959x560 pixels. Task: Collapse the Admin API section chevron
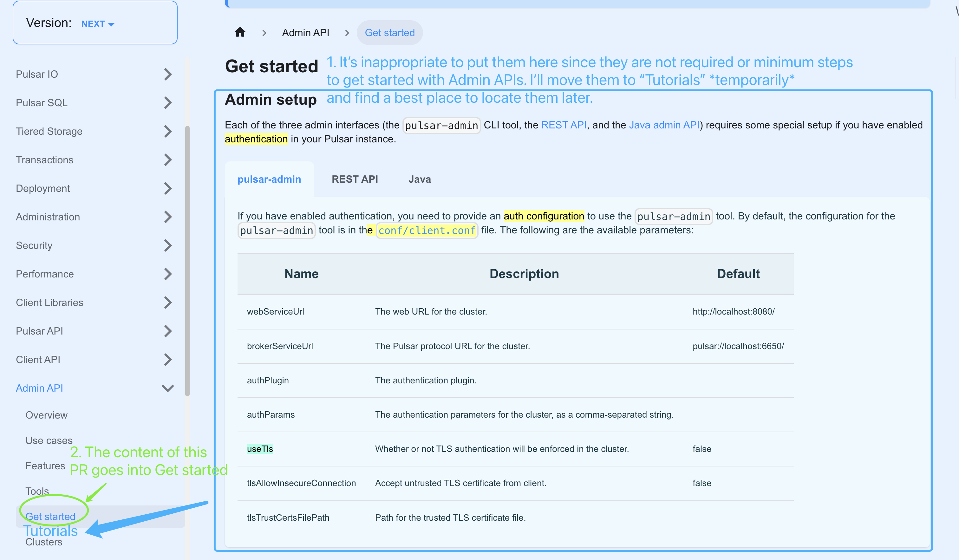168,388
